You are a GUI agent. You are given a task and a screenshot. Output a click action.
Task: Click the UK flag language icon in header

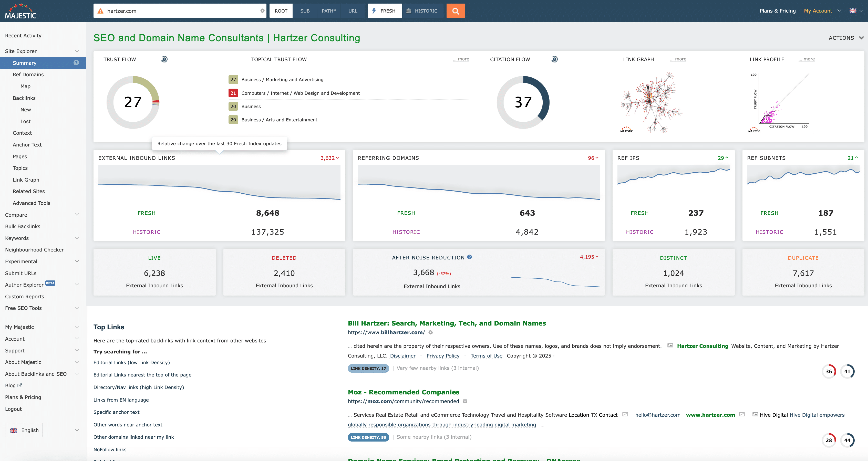pyautogui.click(x=853, y=11)
